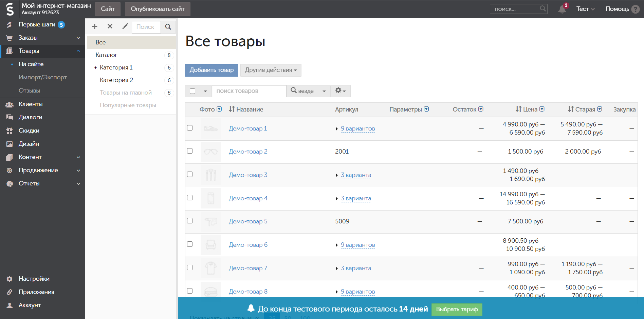Click the plus icon to add category

point(95,26)
